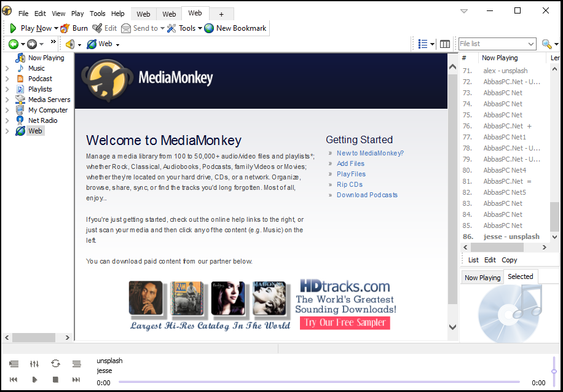This screenshot has width=563, height=392.
Task: Select Net Radio node in tree
Action: pyautogui.click(x=43, y=120)
